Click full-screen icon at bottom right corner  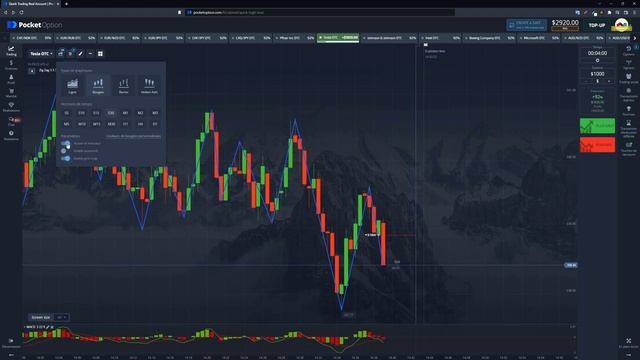point(629,342)
